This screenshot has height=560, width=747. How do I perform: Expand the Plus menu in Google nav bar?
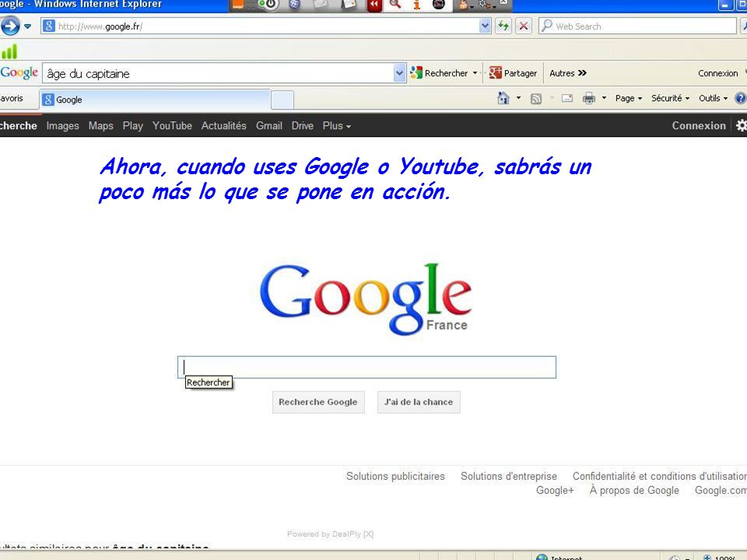coord(336,126)
